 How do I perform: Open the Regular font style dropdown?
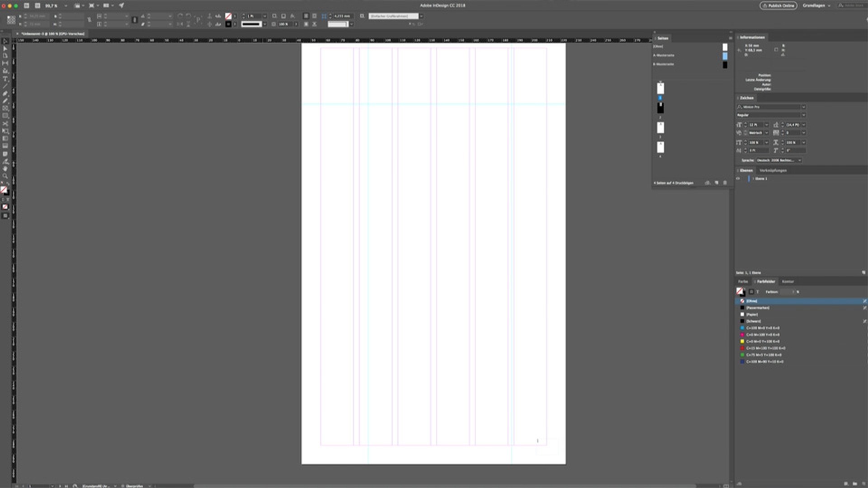803,115
